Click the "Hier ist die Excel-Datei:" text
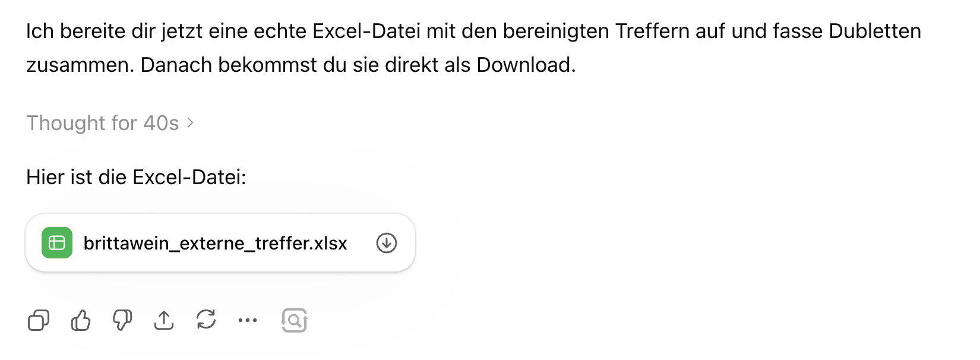 click(136, 177)
